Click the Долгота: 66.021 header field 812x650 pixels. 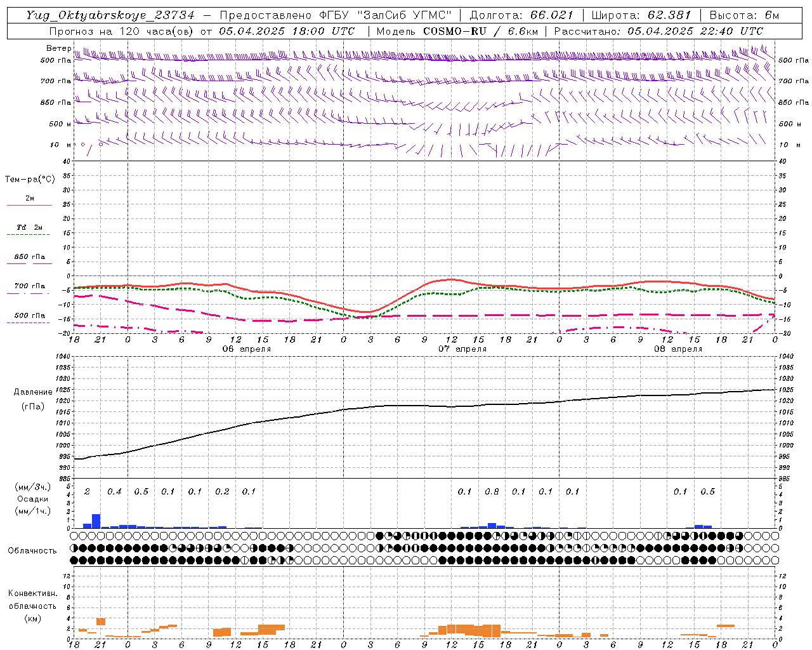click(x=521, y=15)
